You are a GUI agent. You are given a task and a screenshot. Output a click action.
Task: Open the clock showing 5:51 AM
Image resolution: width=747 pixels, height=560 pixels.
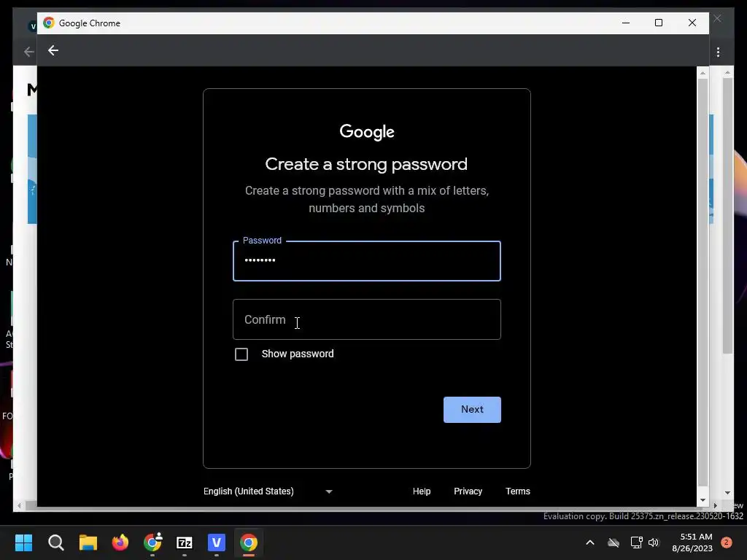692,542
